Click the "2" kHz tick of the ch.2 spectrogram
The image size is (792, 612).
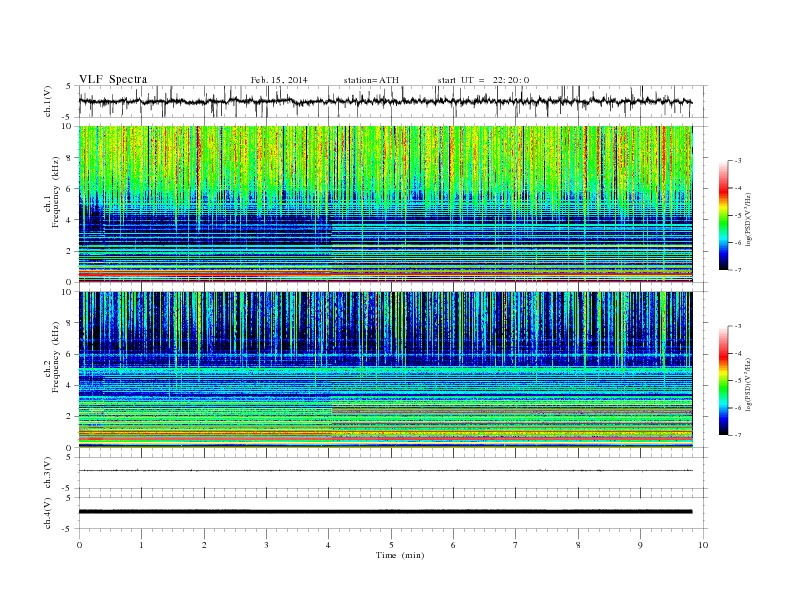[x=69, y=417]
